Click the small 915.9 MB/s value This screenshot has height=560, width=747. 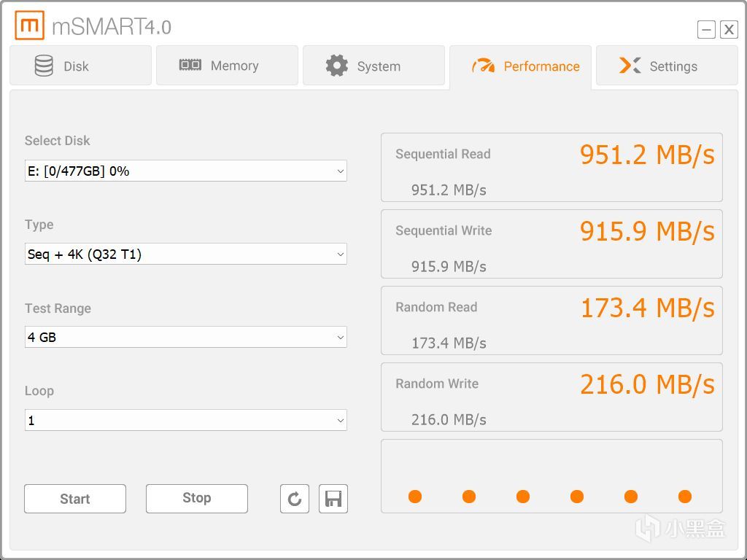(x=449, y=266)
